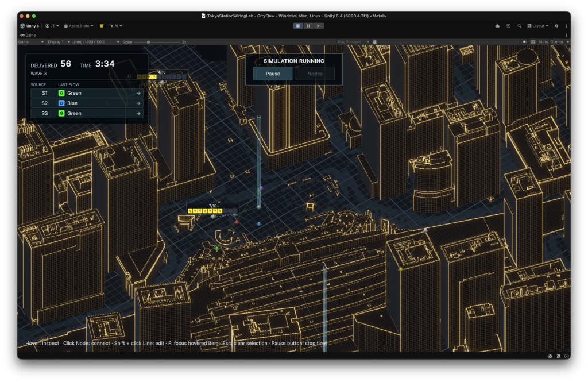Screen dimensions: 588x382
Task: Click the blue B flow badge
Action: point(61,103)
